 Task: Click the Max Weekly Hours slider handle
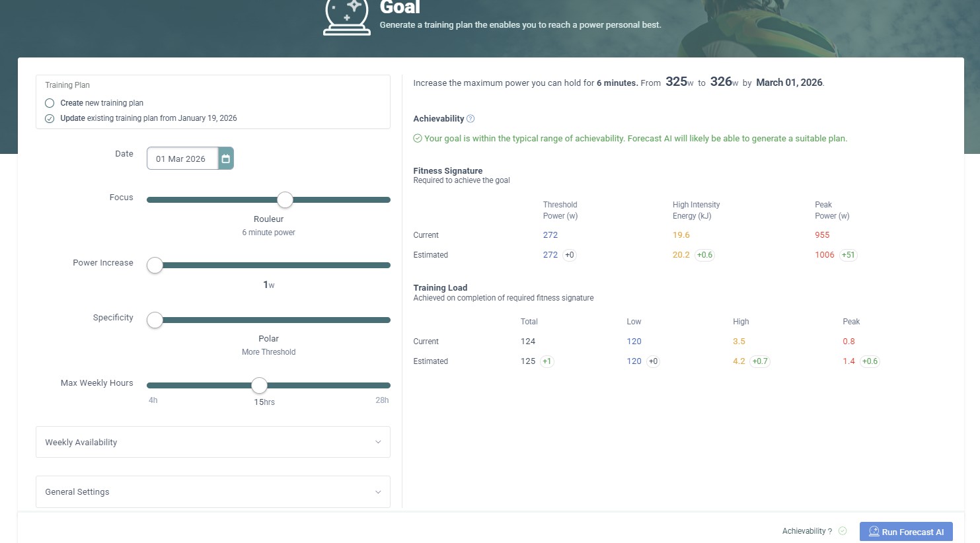259,385
